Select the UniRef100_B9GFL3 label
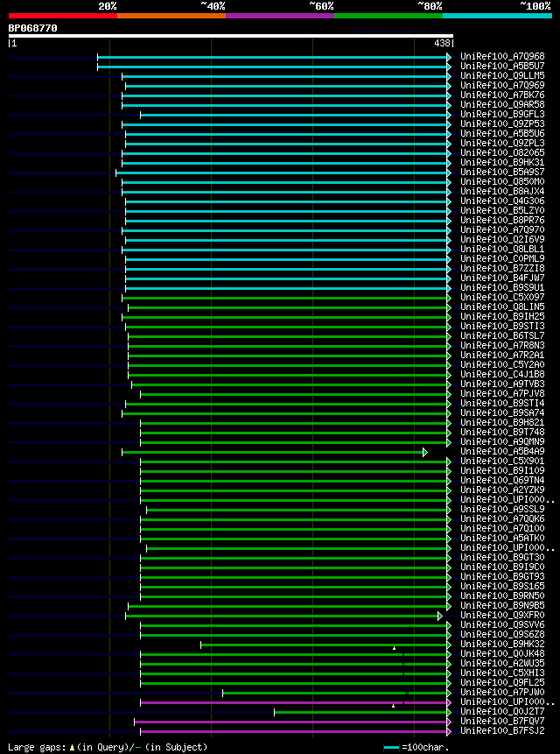The width and height of the screenshot is (560, 754). pos(502,115)
